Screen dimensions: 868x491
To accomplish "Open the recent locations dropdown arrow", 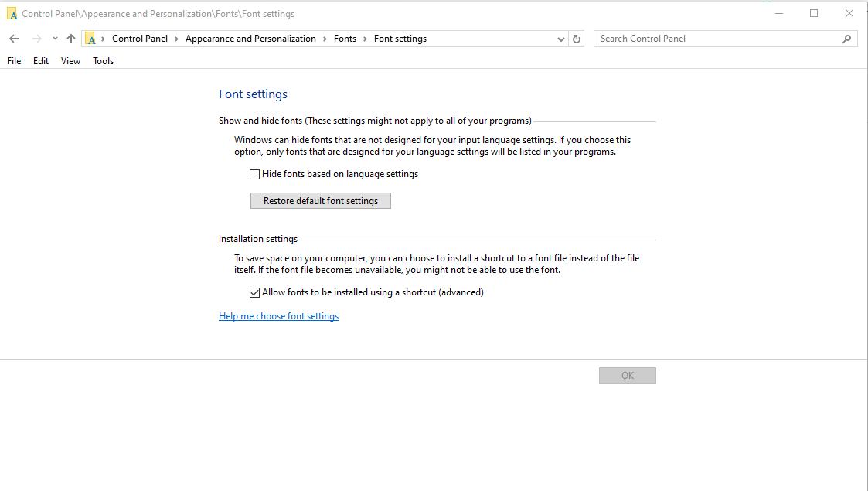I will [x=55, y=39].
